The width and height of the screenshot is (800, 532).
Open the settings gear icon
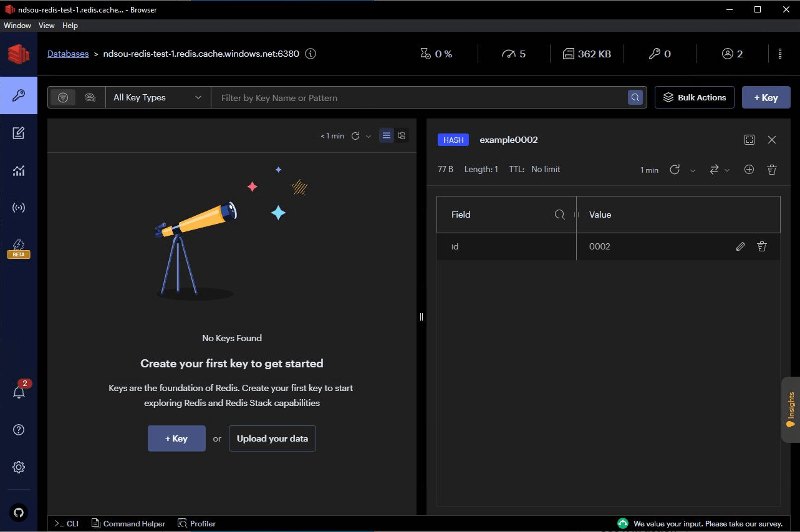[x=19, y=467]
